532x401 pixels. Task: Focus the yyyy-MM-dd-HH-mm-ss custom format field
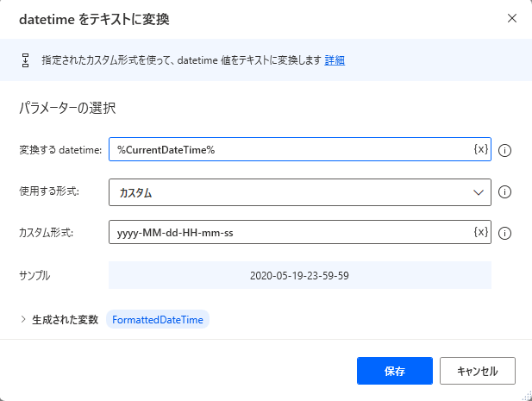[300, 232]
